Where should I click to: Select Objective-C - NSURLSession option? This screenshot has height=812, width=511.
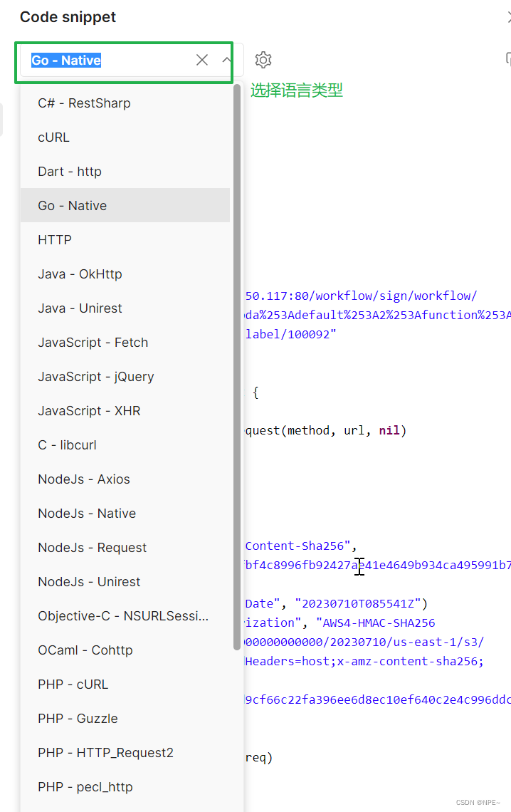coord(125,615)
